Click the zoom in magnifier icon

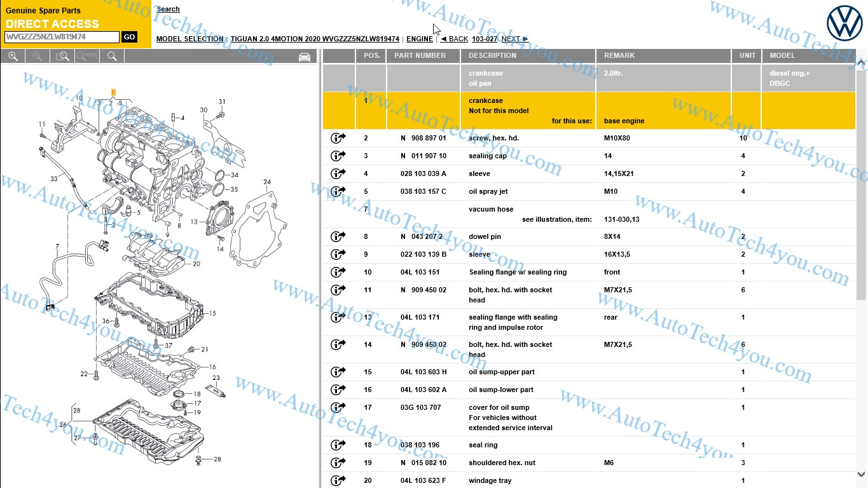coord(13,57)
